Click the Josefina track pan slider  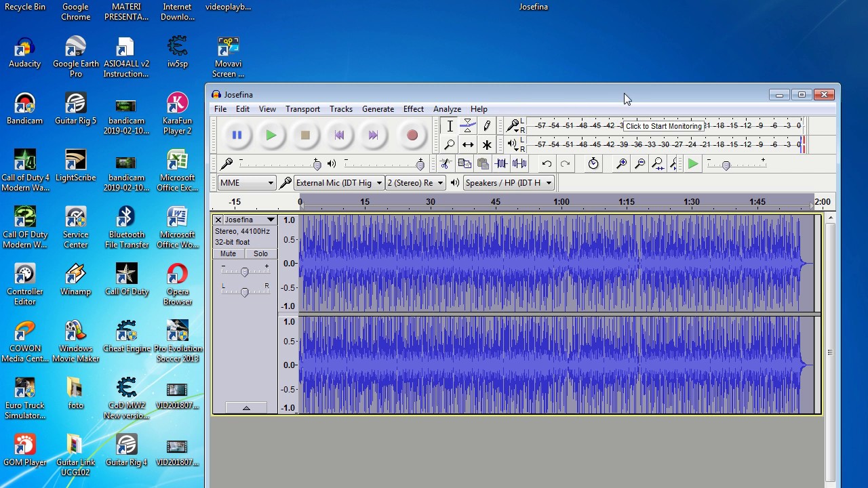(x=245, y=291)
